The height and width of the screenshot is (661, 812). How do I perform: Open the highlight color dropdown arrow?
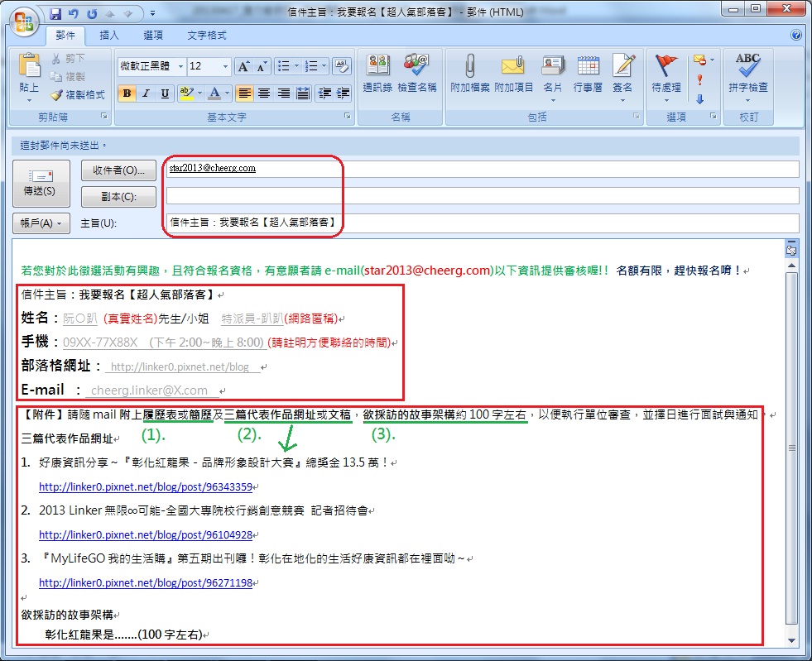click(199, 93)
